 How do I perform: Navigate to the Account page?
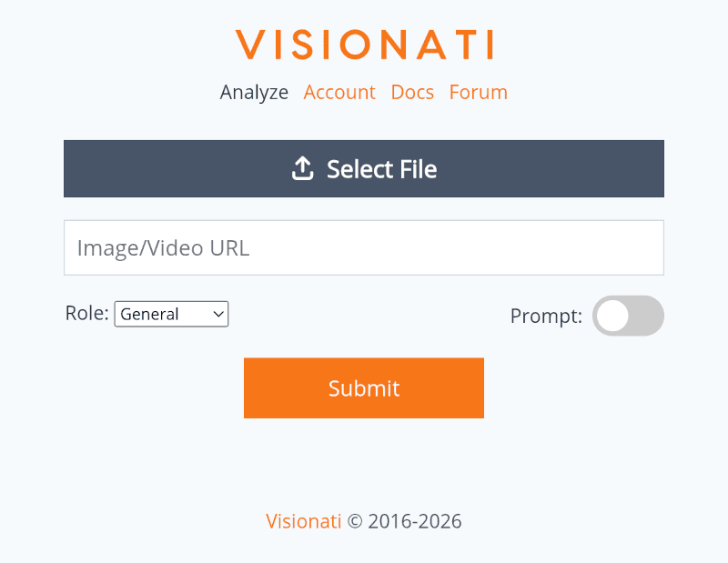339,92
